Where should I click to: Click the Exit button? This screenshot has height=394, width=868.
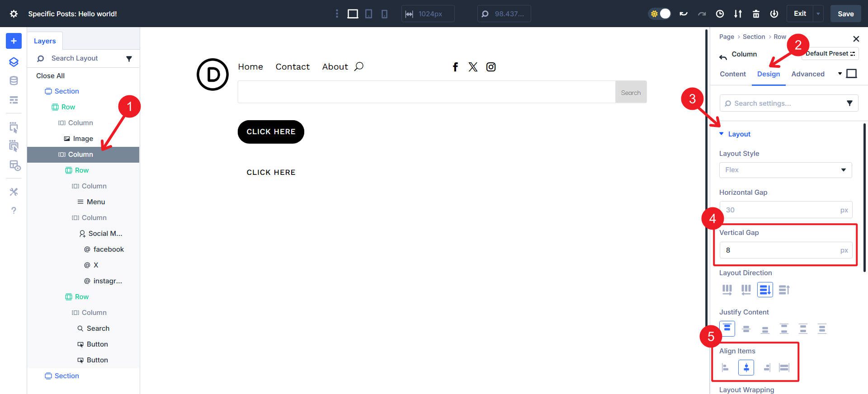(799, 14)
